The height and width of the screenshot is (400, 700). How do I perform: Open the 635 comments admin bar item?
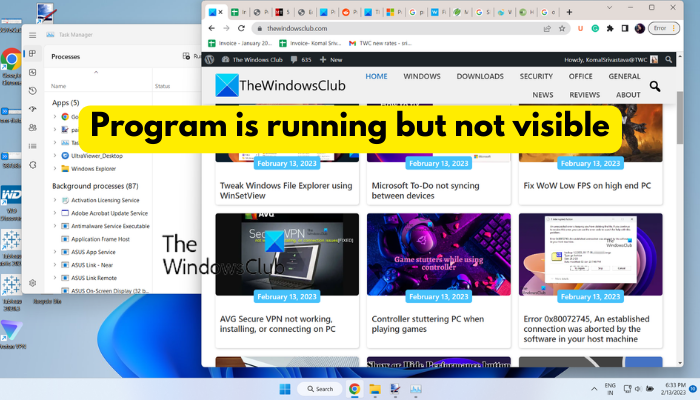point(301,59)
